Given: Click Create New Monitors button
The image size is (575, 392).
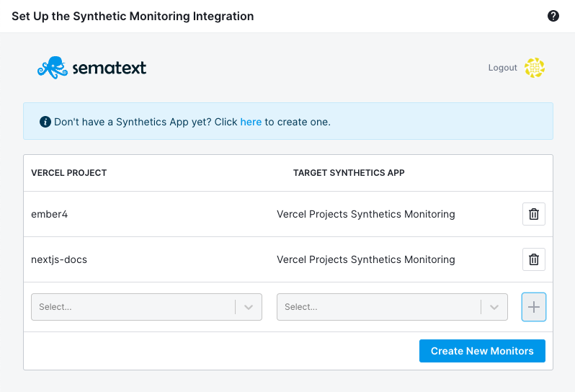Looking at the screenshot, I should click(482, 351).
